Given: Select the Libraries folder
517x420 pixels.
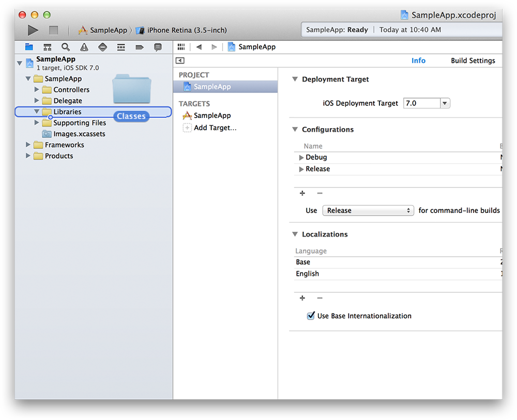Looking at the screenshot, I should point(62,112).
